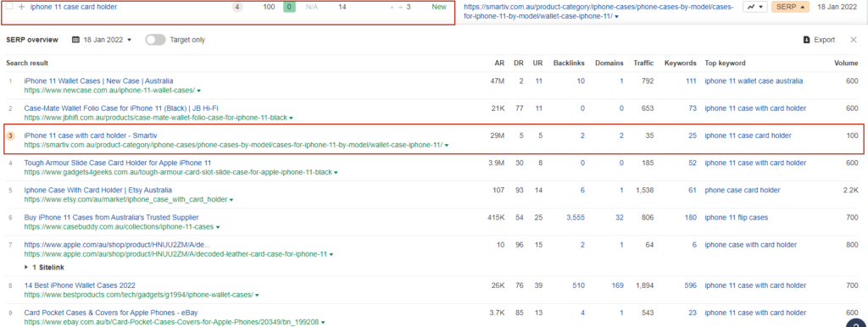Image resolution: width=868 pixels, height=327 pixels.
Task: Click the iphone 11 case card holder keyword in top row
Action: (74, 7)
